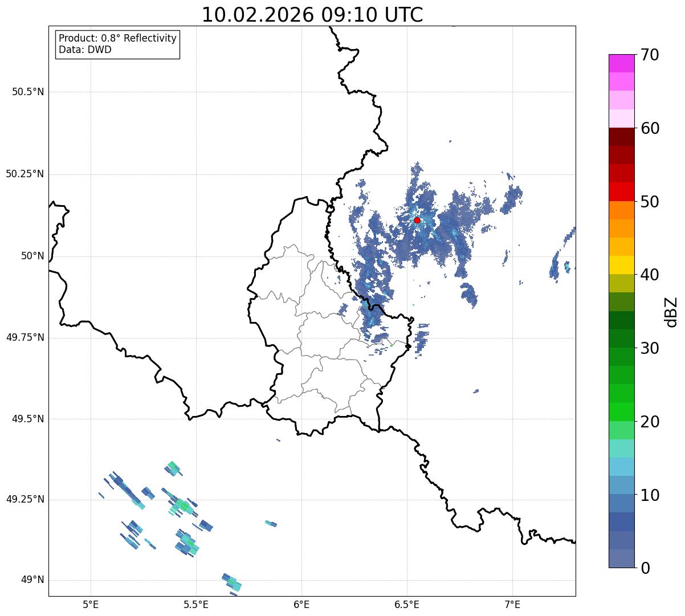The height and width of the screenshot is (616, 685).
Task: Click the colorbar tick label 40
Action: click(x=650, y=275)
